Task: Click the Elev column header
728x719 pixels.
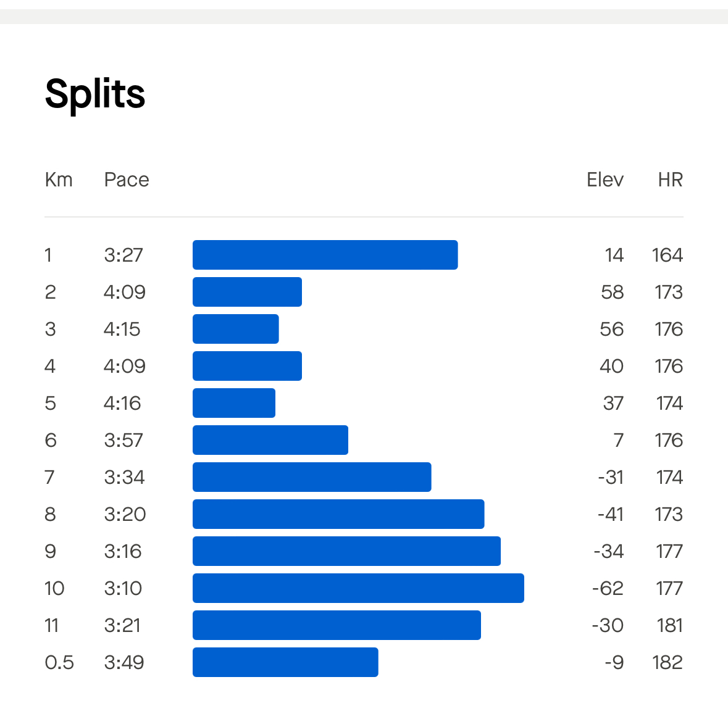Action: pyautogui.click(x=605, y=180)
